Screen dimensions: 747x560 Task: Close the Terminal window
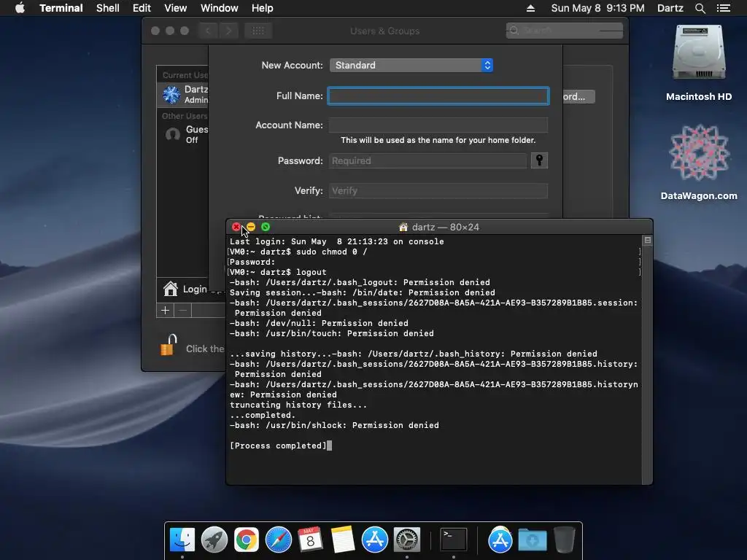pyautogui.click(x=236, y=227)
